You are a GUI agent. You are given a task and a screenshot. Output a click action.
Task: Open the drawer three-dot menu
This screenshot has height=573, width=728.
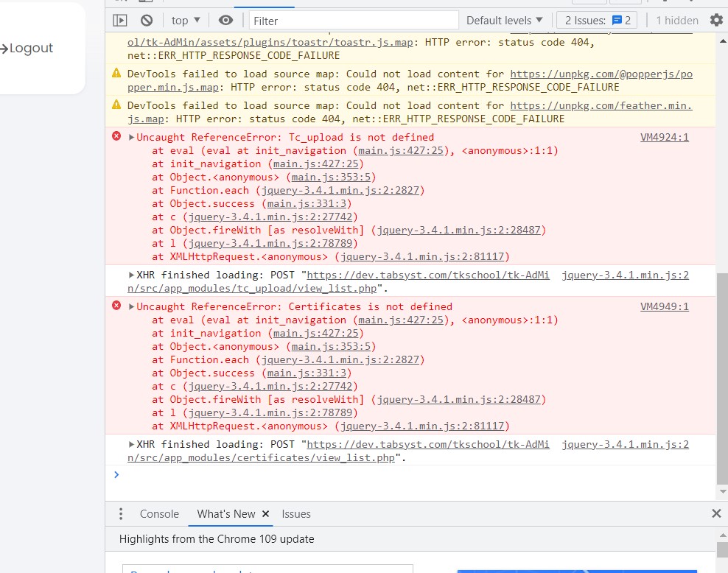pos(121,514)
